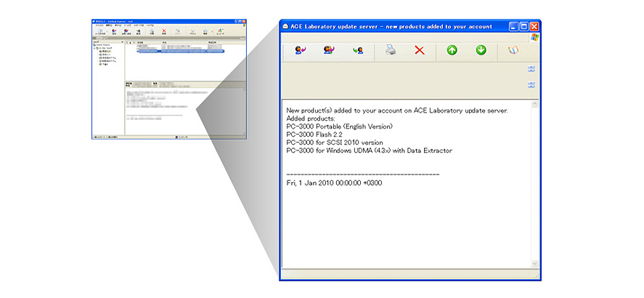Go to next message with green down arrow
Viewport: 644px width, 298px height.
click(x=481, y=50)
